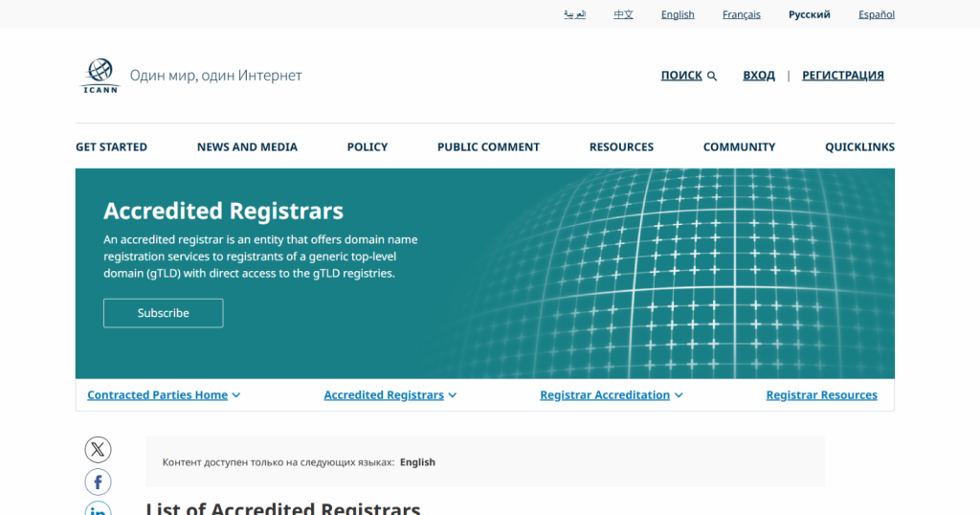Share the page on Facebook
The width and height of the screenshot is (980, 515).
(x=99, y=481)
